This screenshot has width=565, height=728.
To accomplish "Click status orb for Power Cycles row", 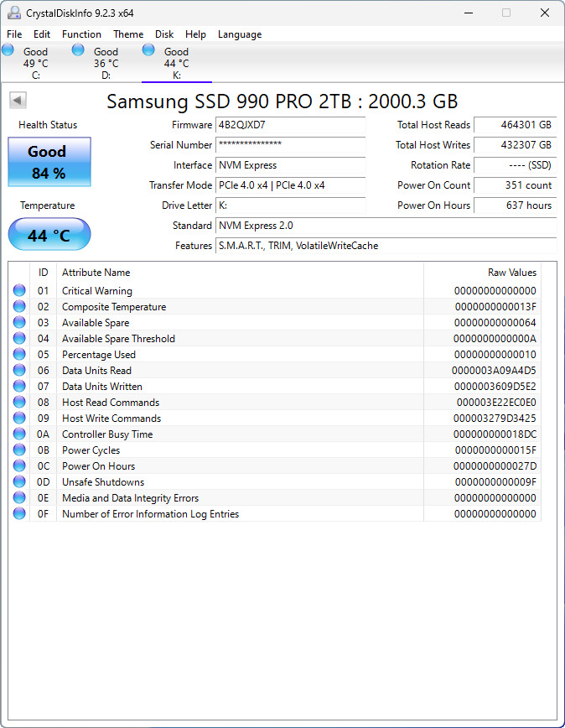I will click(19, 450).
